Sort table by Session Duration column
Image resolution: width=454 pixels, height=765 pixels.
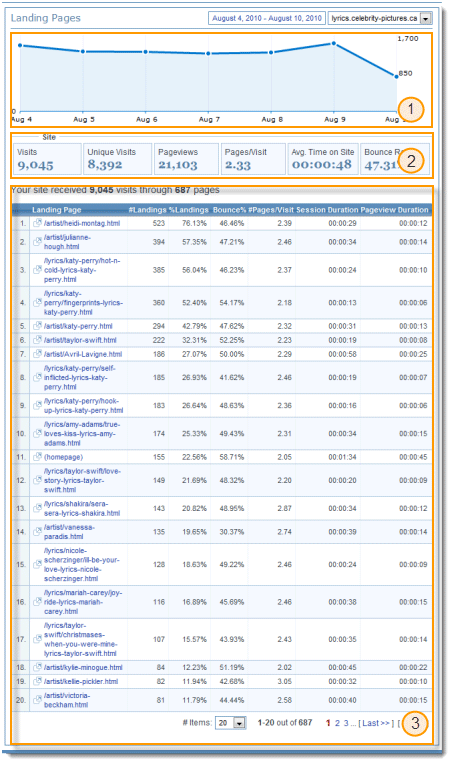327,210
